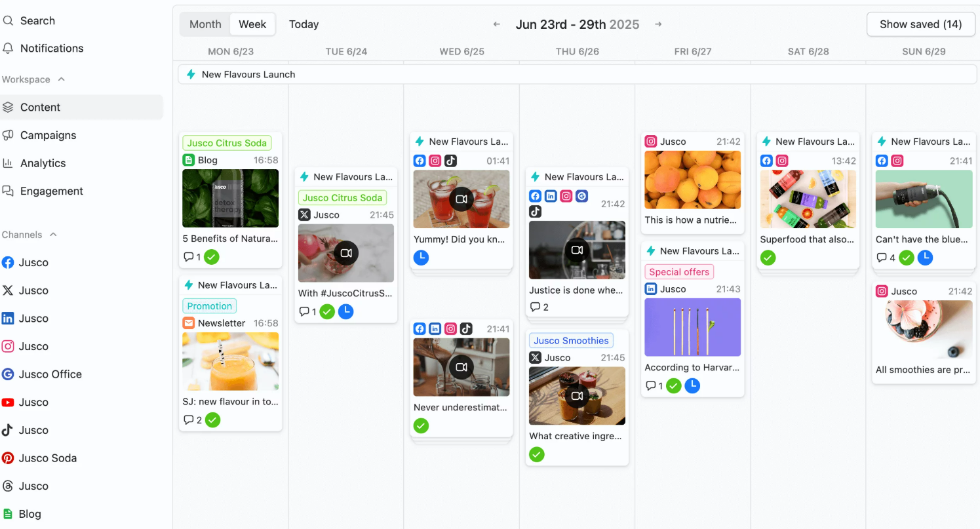
Task: Open Campaigns in the sidebar
Action: 48,135
